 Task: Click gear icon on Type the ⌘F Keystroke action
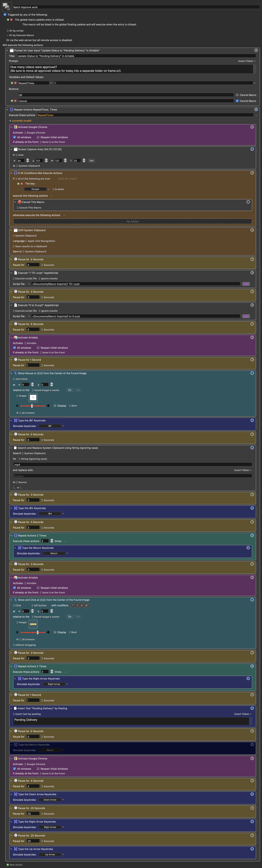(x=252, y=420)
